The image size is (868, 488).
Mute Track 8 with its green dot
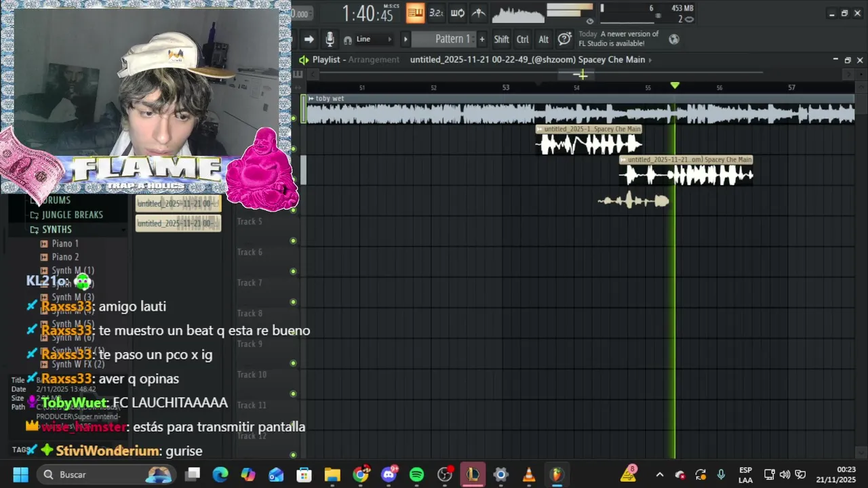(293, 332)
